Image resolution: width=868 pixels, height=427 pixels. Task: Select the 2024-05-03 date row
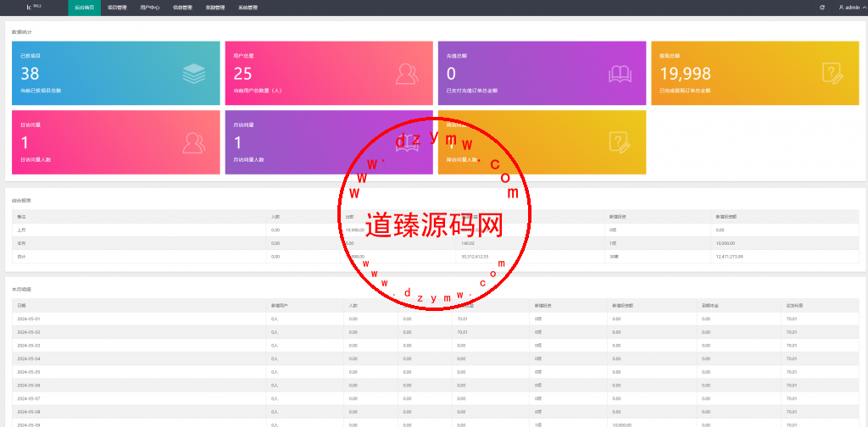pos(435,345)
